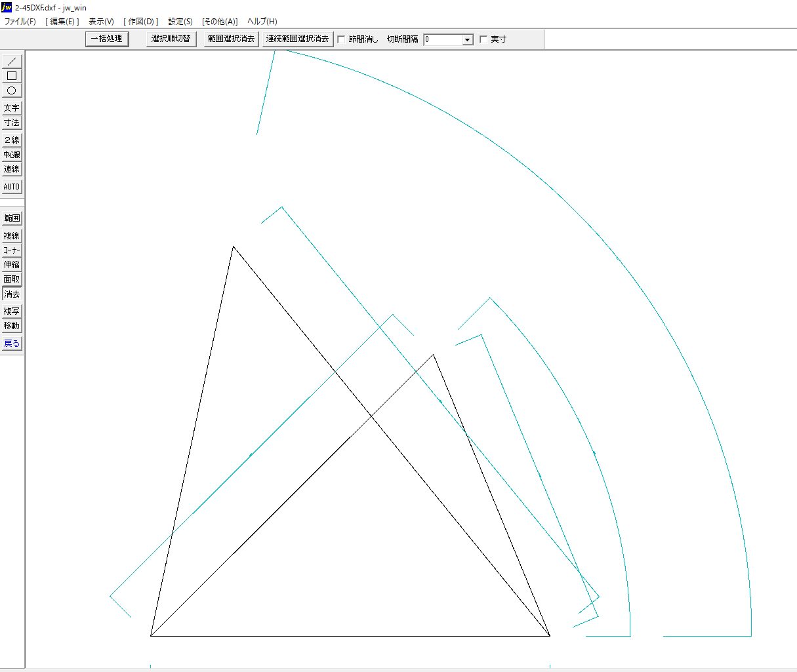
Task: Select the 2線 double line tool
Action: [x=12, y=140]
